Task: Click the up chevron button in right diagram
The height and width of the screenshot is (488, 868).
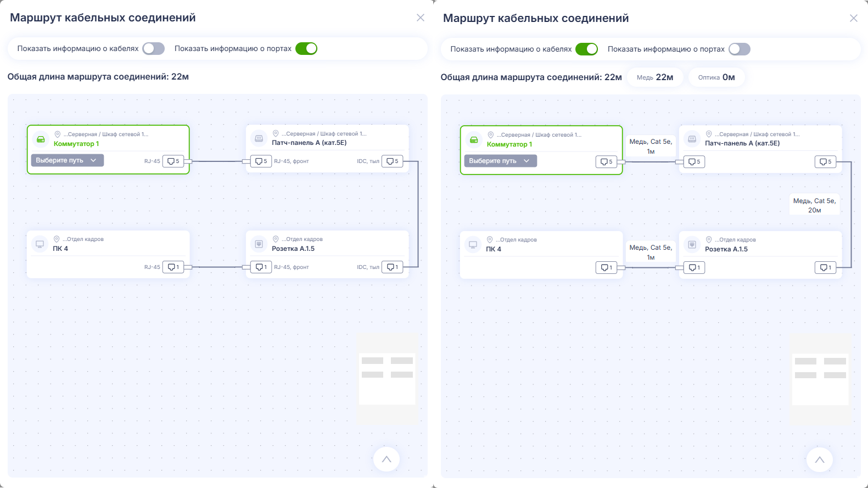Action: [820, 460]
